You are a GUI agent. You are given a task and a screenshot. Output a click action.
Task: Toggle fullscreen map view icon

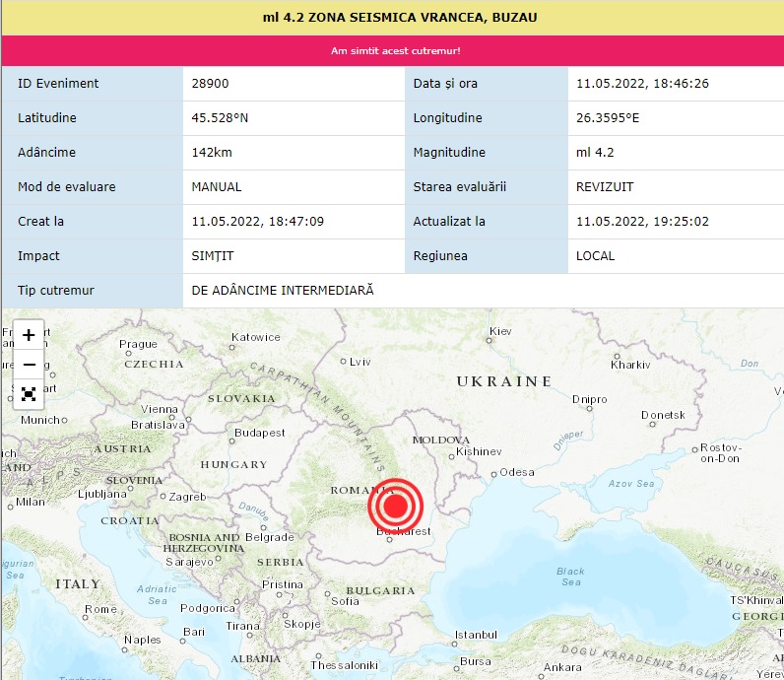point(29,394)
